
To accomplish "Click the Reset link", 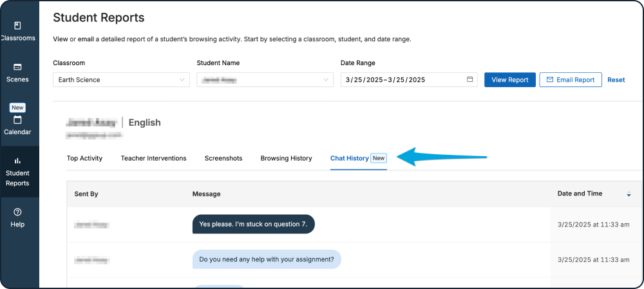I will click(616, 80).
